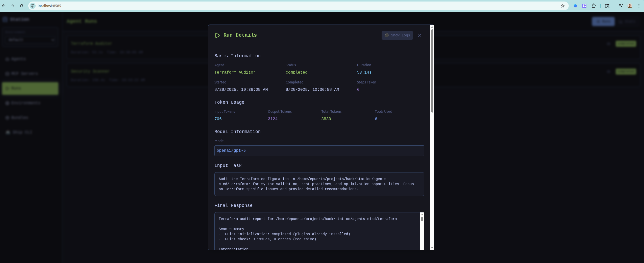The image size is (644, 263).
Task: Click Terraform Auditor agent name
Action: (235, 72)
